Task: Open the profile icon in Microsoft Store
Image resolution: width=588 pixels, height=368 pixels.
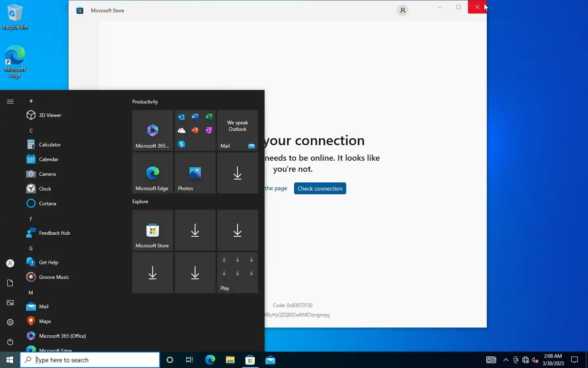Action: [x=403, y=10]
